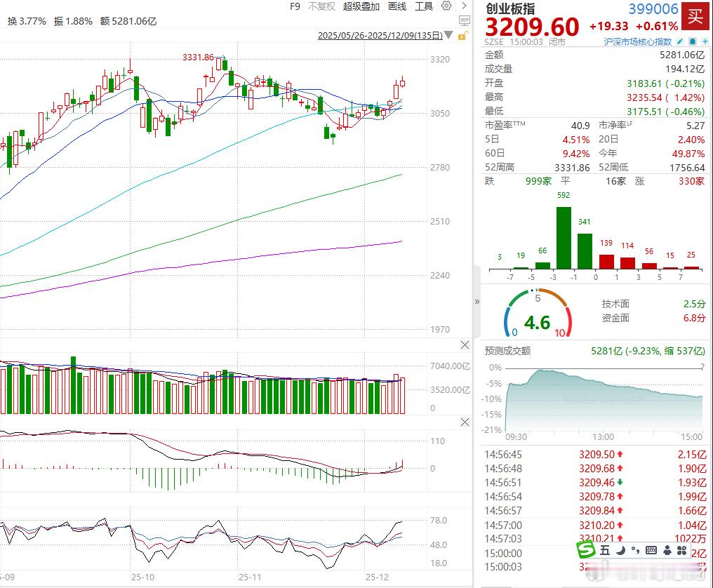Toggle the punctuation mode icon
The height and width of the screenshot is (588, 713).
coord(635,550)
